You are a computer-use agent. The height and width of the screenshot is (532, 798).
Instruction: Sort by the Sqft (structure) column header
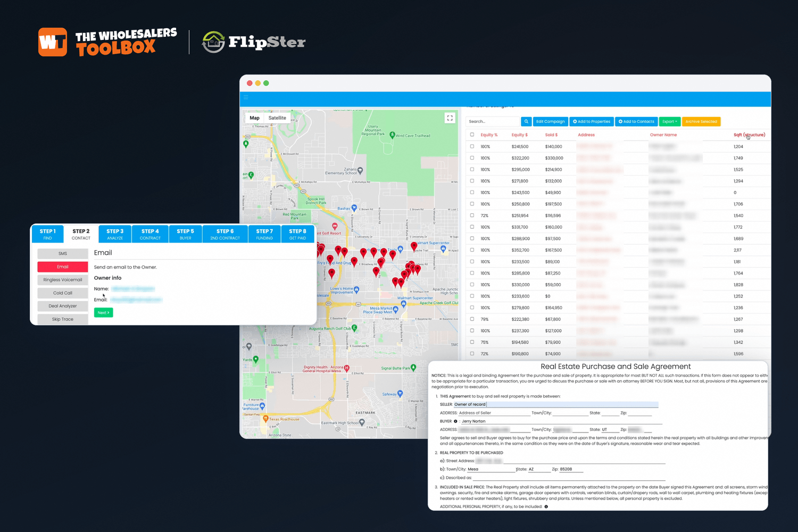click(749, 135)
